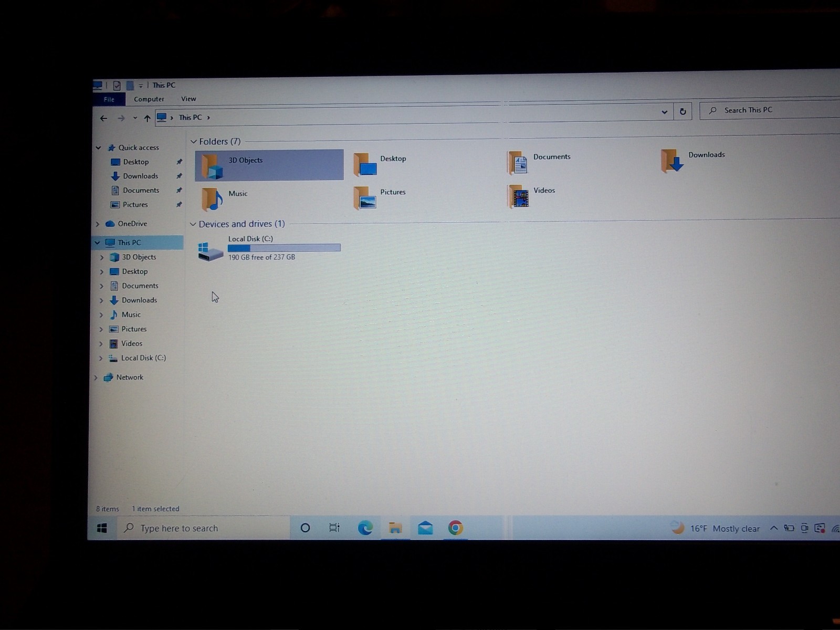Refresh the This PC view
The height and width of the screenshot is (630, 840).
[x=682, y=111]
